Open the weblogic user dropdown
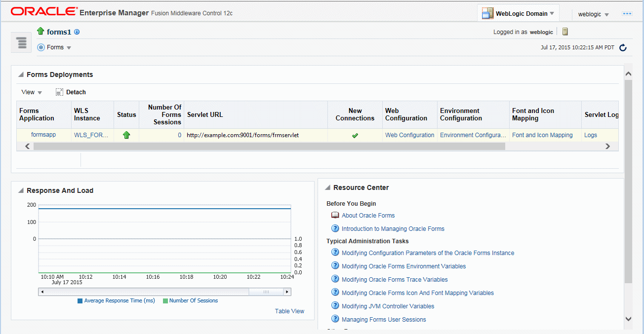The image size is (644, 334). pos(593,14)
